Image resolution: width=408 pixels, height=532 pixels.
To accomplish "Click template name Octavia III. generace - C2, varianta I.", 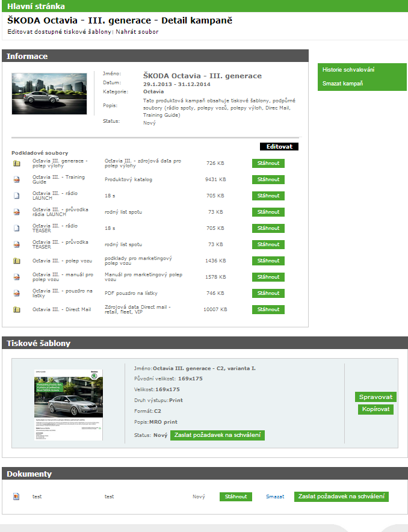I will 204,368.
